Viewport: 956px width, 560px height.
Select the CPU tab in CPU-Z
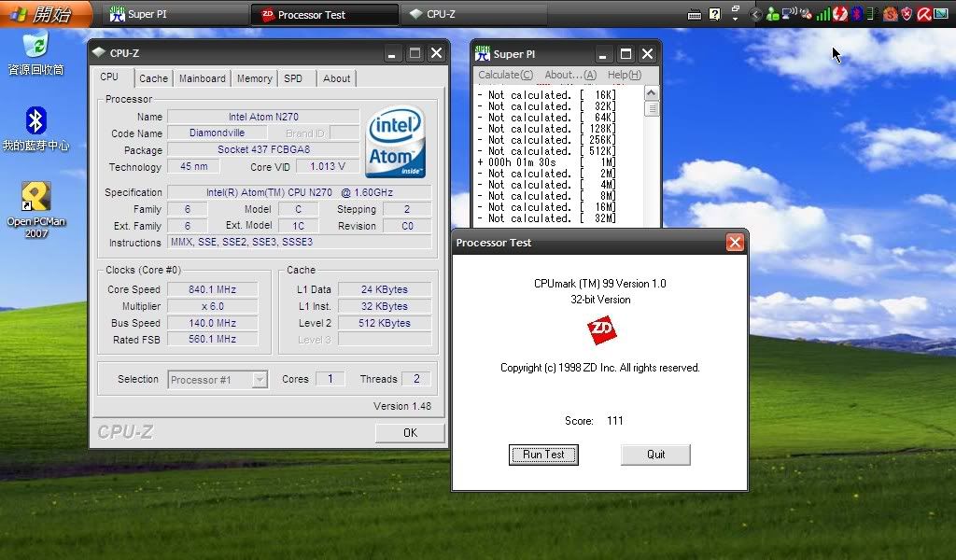[110, 77]
